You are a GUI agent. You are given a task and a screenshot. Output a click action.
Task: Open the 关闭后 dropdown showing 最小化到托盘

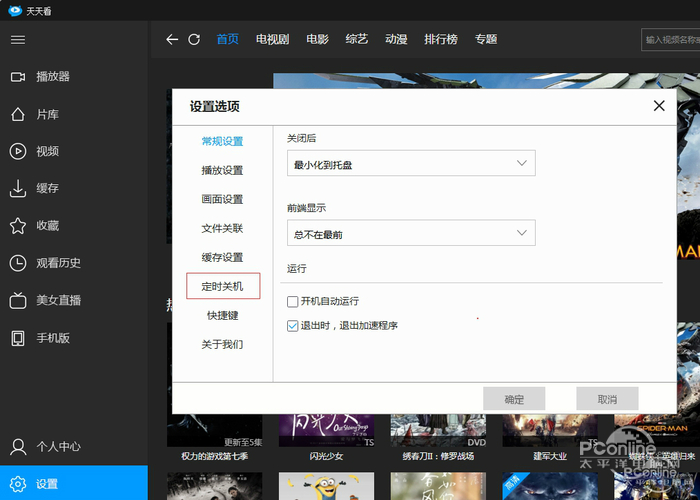click(411, 163)
